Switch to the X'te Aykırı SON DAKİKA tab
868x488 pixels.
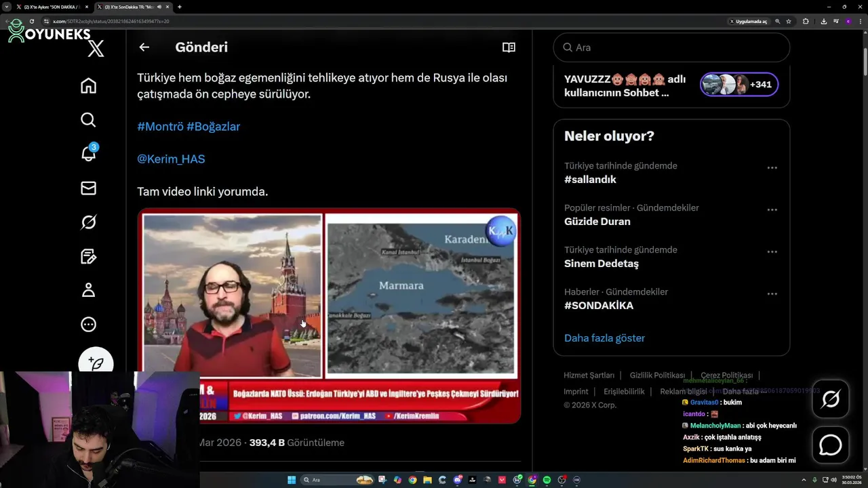(52, 7)
